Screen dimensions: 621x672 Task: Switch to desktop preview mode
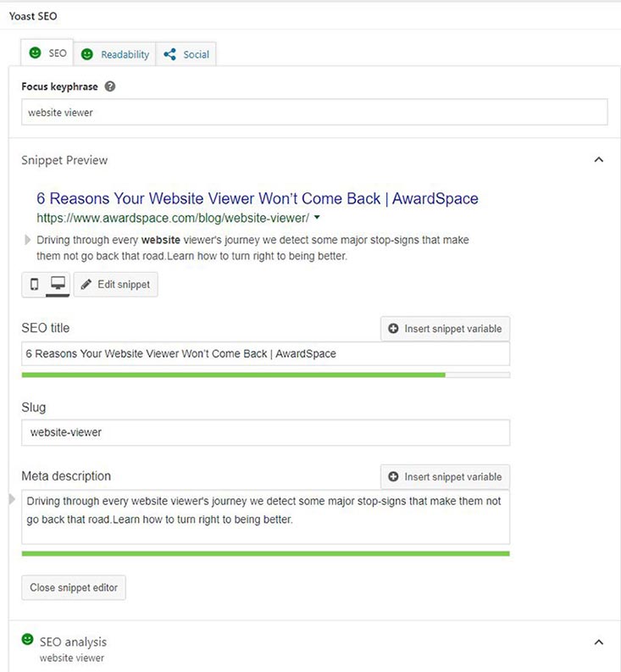(x=58, y=285)
